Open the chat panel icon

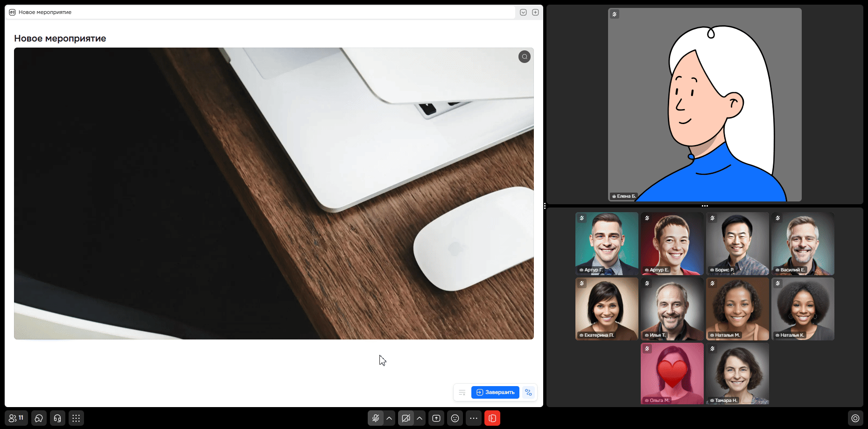point(39,418)
